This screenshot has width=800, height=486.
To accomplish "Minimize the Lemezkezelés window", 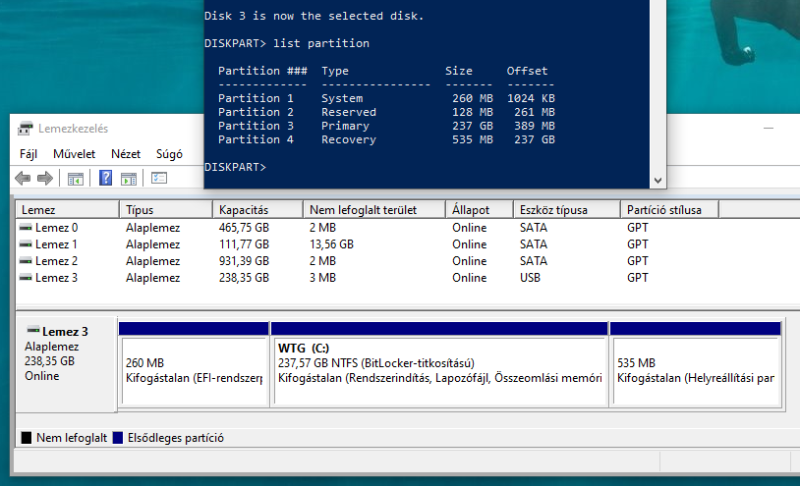I will click(x=768, y=128).
